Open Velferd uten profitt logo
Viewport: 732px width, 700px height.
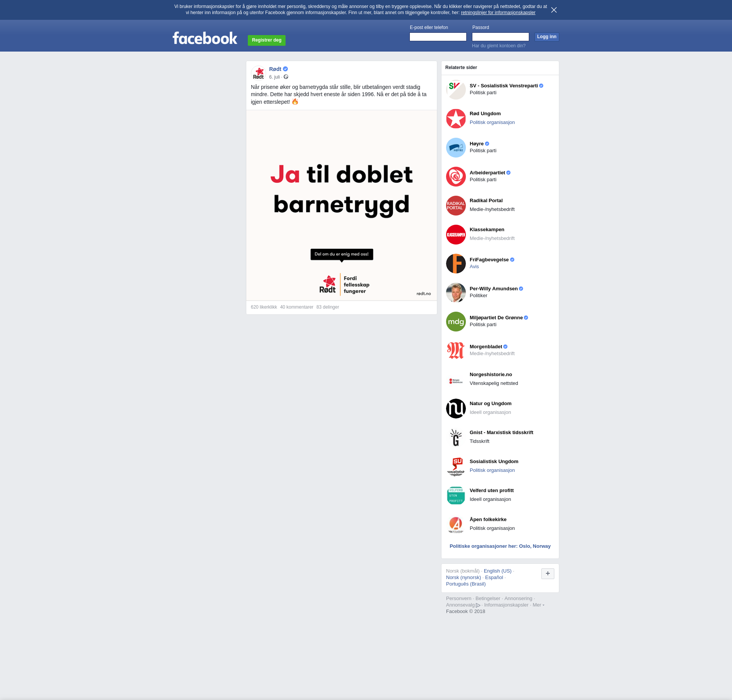[x=456, y=496]
